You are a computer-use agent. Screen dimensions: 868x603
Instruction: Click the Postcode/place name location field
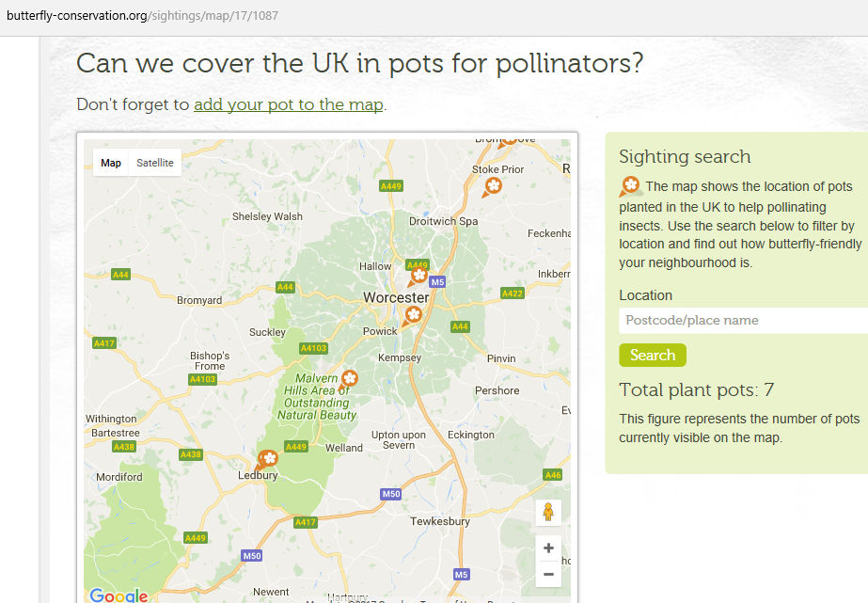(743, 321)
